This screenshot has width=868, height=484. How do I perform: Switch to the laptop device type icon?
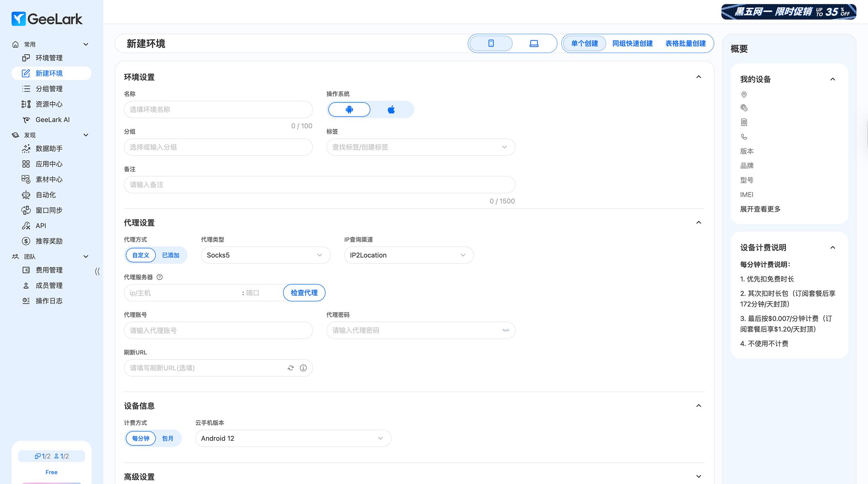[x=534, y=44]
